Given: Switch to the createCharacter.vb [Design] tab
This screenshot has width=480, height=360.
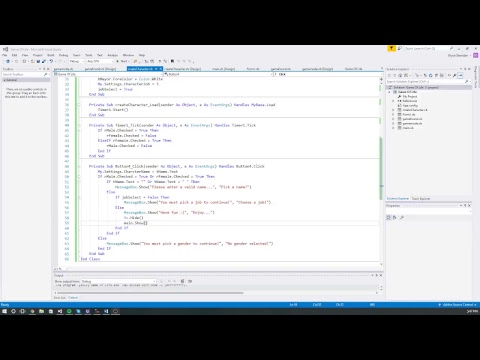Looking at the screenshot, I should tap(183, 69).
